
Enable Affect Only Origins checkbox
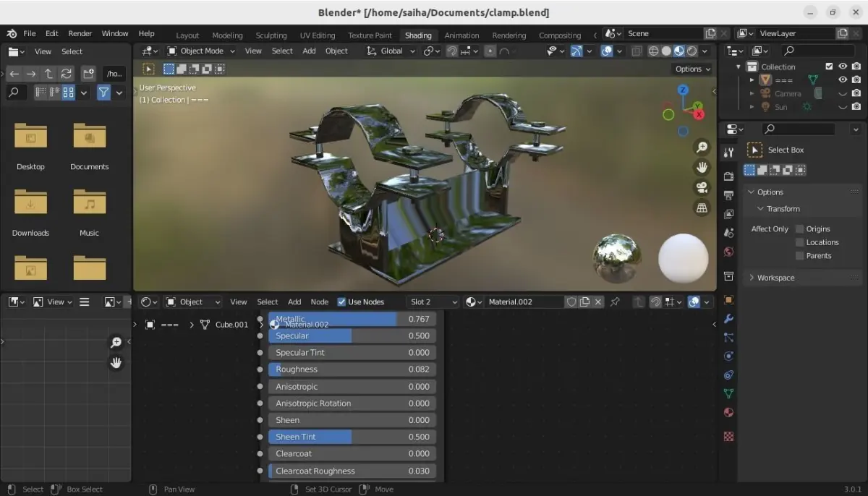[799, 228]
